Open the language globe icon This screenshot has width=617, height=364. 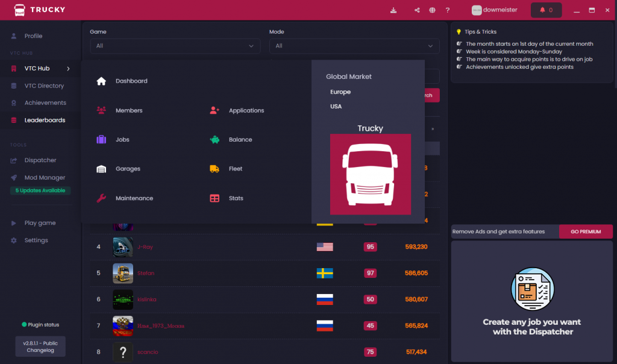coord(431,10)
